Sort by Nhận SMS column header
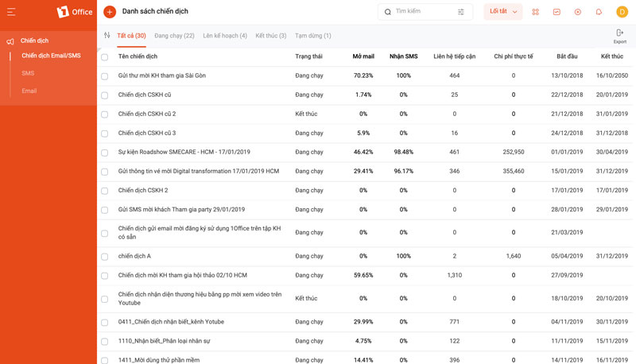The image size is (636, 364). [x=404, y=56]
